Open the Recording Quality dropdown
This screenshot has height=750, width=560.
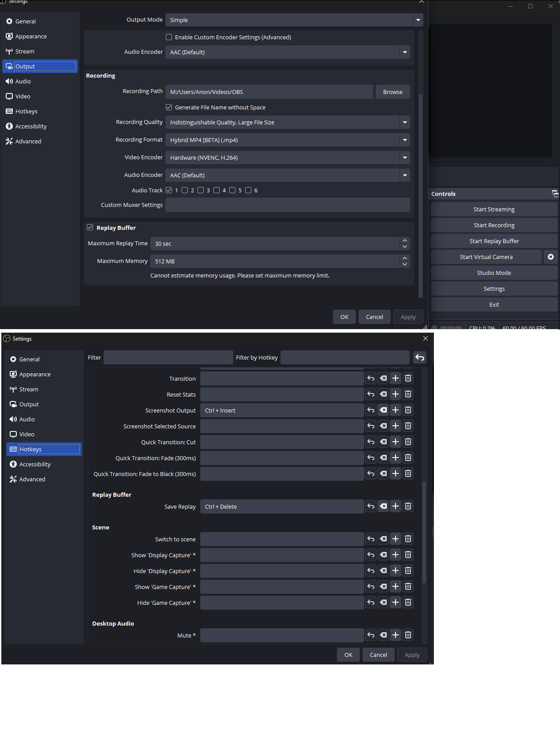[287, 122]
